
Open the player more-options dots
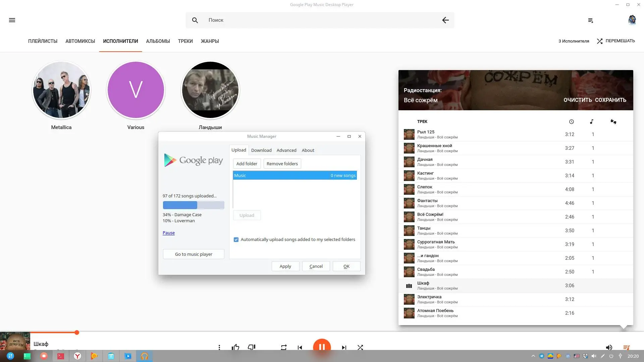tap(219, 347)
